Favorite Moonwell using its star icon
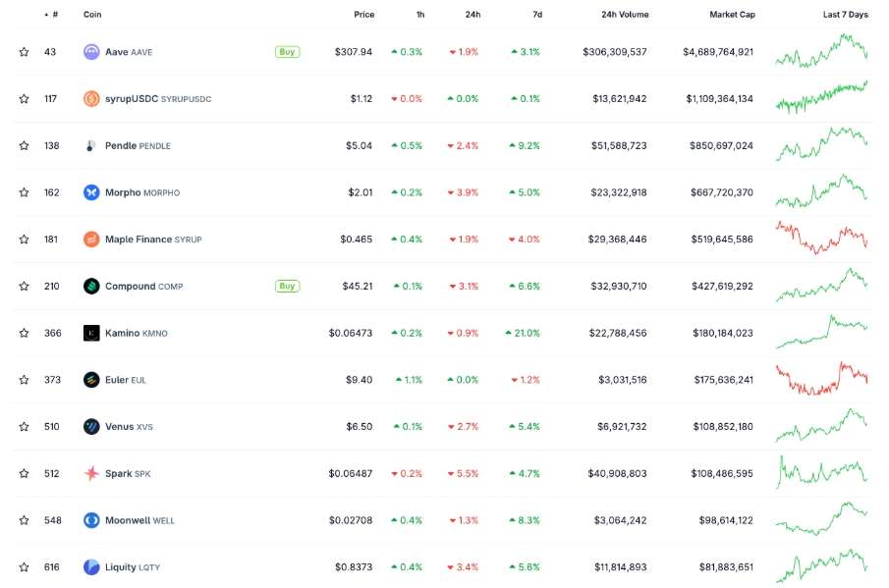 tap(24, 519)
